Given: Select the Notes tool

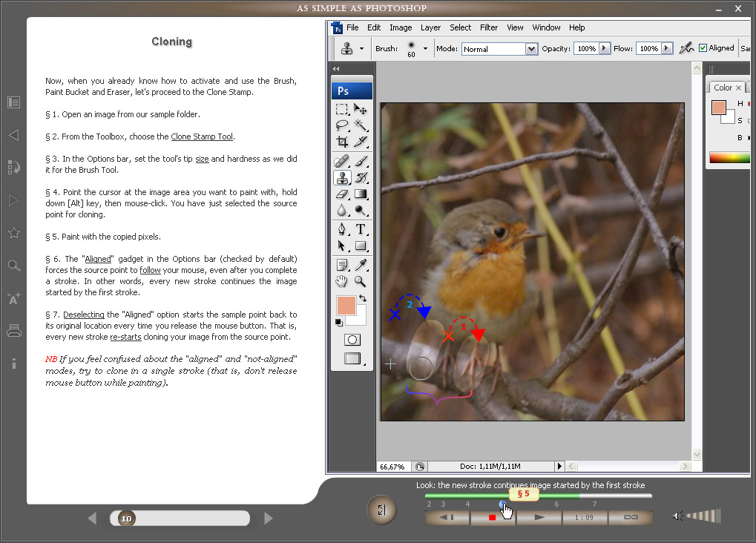Looking at the screenshot, I should click(x=342, y=265).
